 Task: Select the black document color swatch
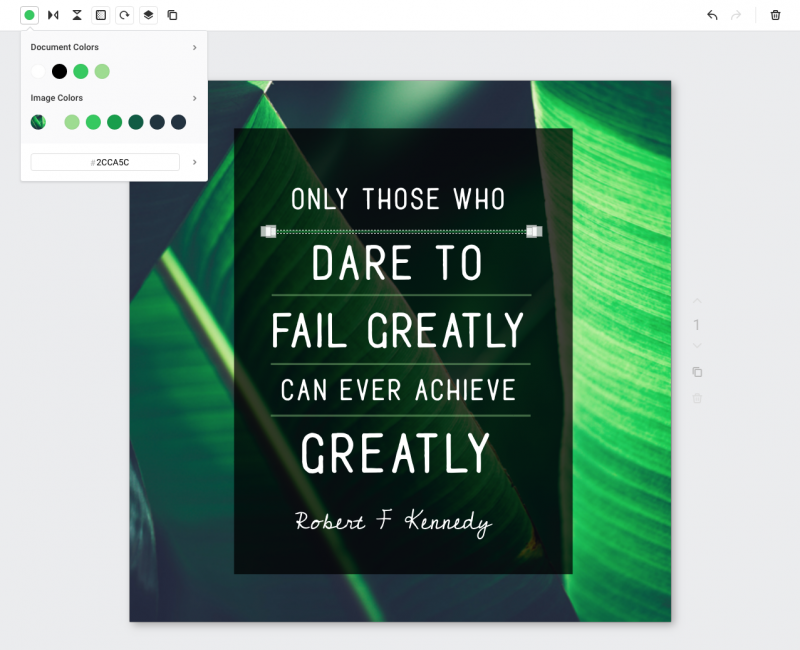pos(57,72)
